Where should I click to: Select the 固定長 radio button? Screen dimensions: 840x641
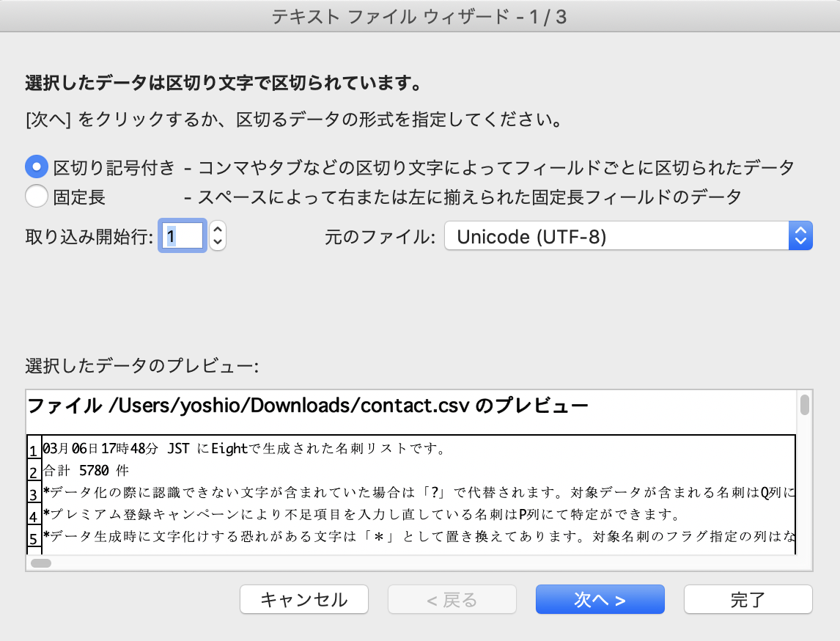(36, 196)
